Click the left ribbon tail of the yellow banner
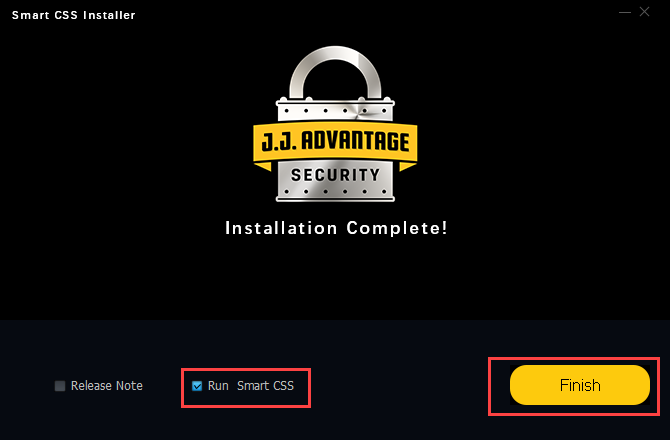This screenshot has height=440, width=670. 262,166
